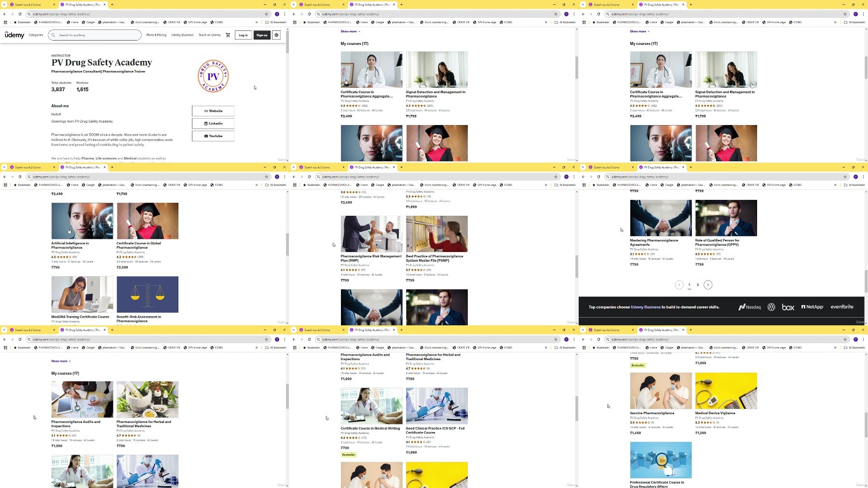
Task: Reload the window showing the Udemy header
Action: 20,14
